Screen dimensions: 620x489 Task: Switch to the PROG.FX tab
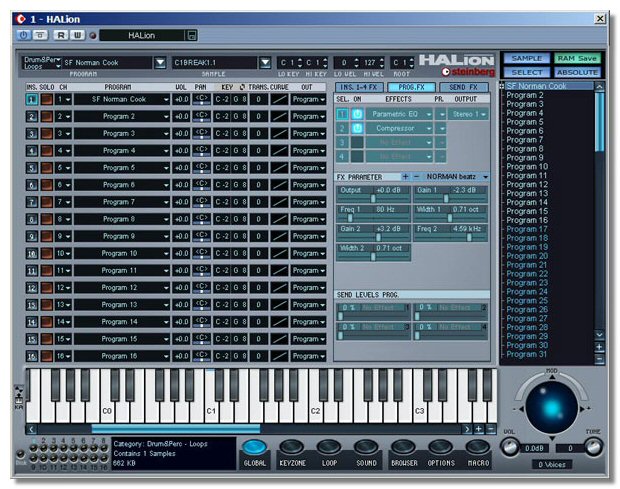411,87
